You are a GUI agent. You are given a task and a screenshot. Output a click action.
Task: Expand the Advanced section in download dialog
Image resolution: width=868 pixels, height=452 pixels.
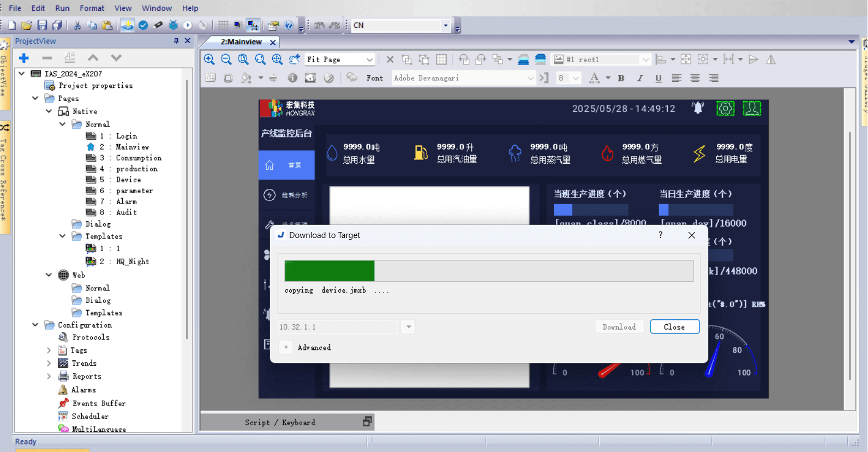[286, 347]
